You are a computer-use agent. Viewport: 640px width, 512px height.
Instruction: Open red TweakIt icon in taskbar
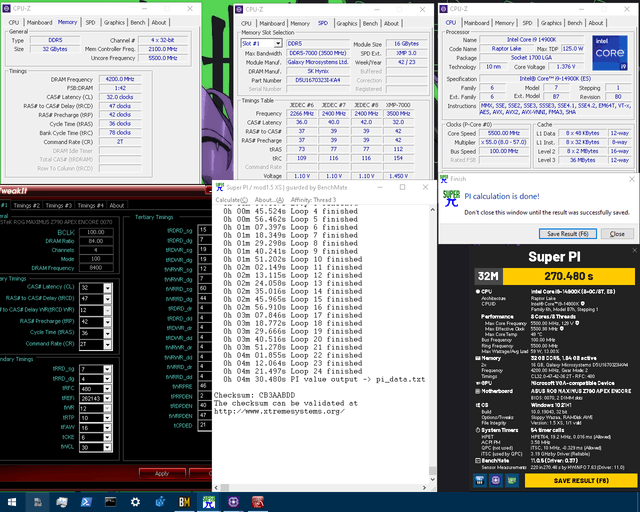tap(258, 502)
